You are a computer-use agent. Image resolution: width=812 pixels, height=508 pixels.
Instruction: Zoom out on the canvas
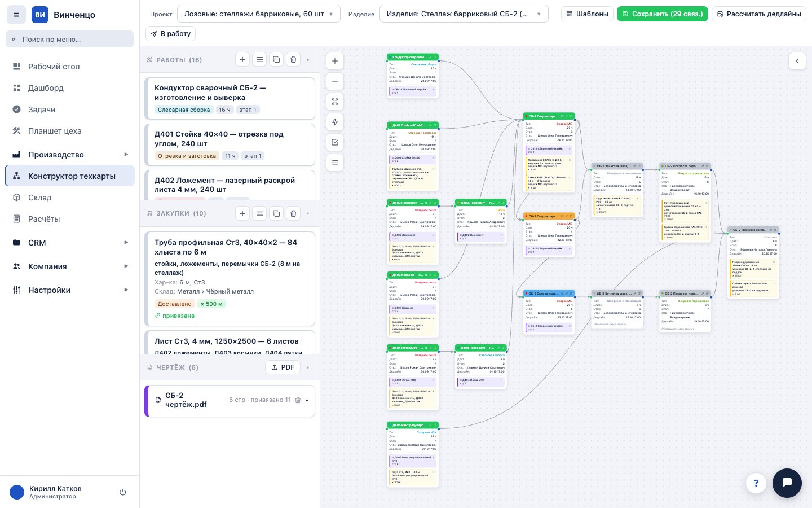tap(335, 81)
